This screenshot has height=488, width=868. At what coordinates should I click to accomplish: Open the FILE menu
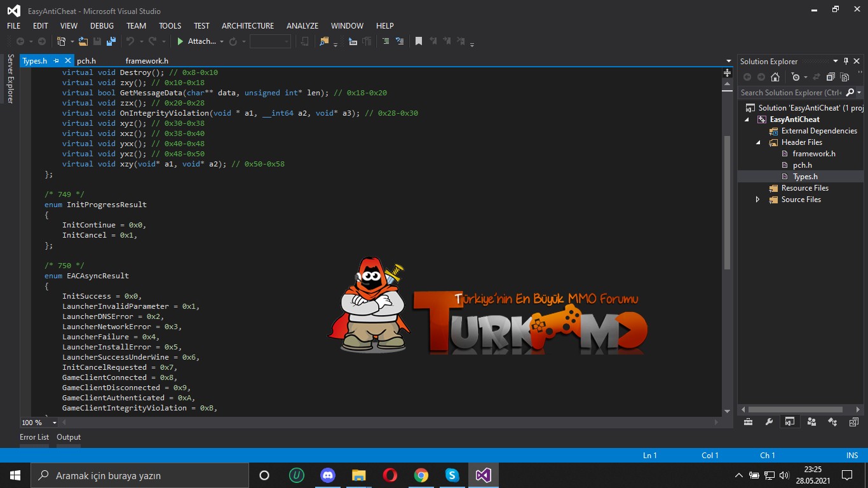[x=13, y=26]
